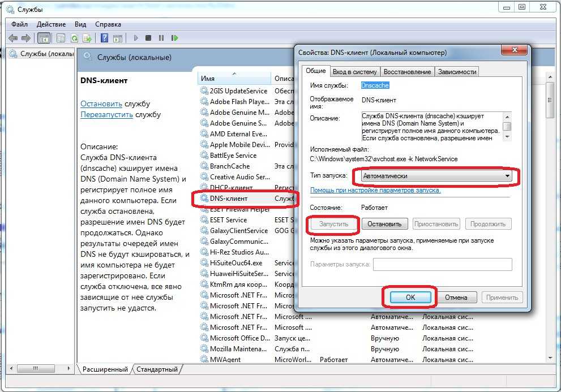561x392 pixels.
Task: Toggle the console tree pane icon
Action: pos(44,38)
